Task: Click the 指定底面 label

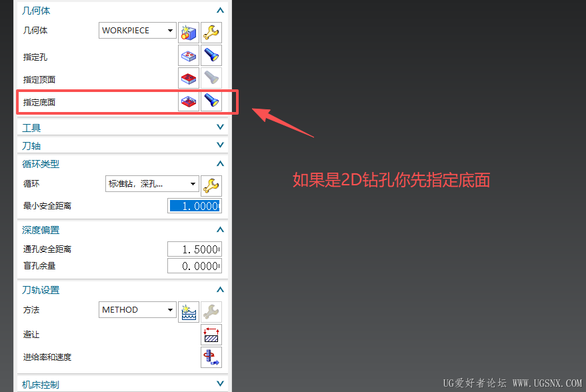Action: point(39,103)
